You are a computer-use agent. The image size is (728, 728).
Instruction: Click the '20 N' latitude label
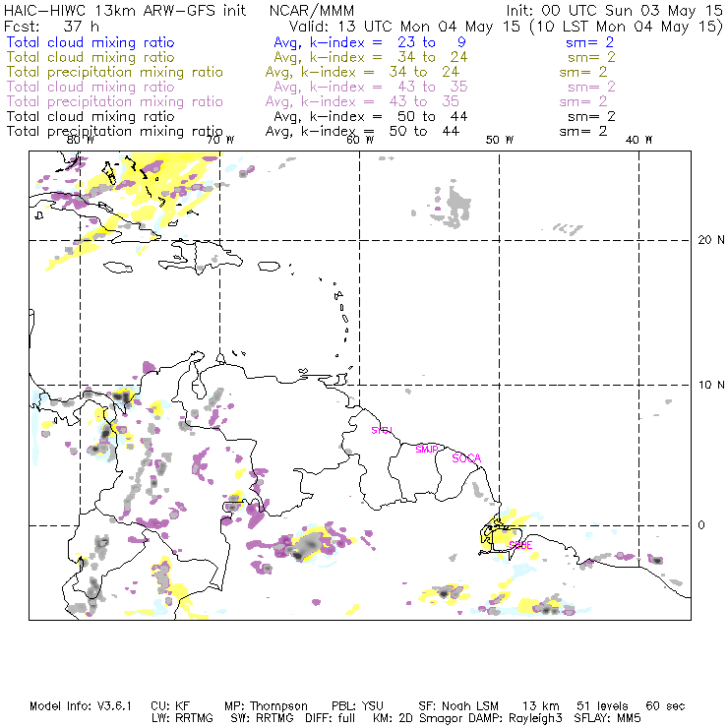click(x=711, y=240)
